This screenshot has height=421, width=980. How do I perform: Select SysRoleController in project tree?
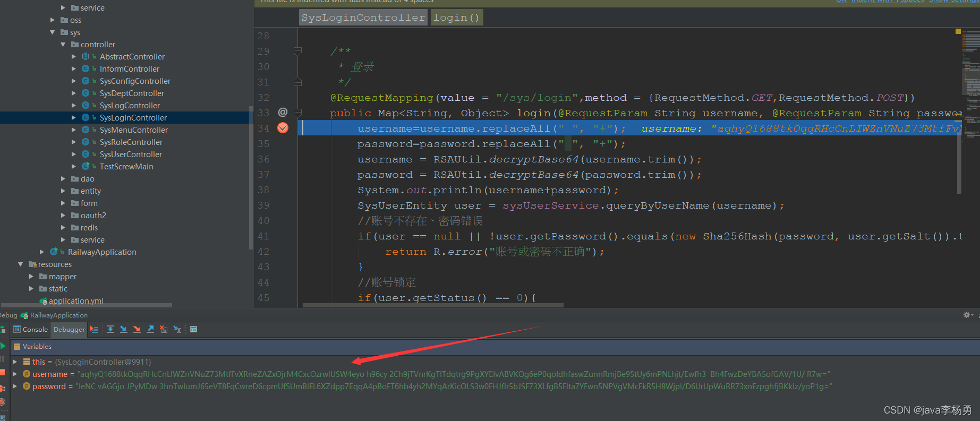(x=131, y=142)
